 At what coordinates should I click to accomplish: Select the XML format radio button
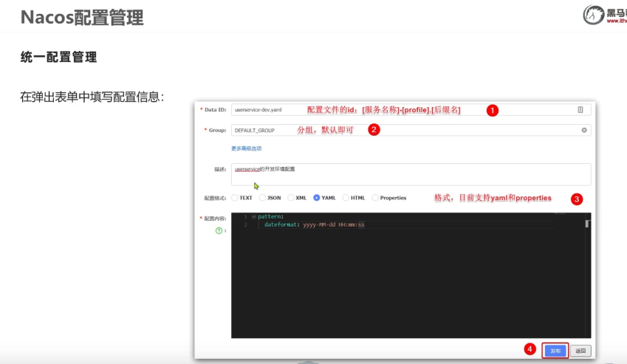(x=291, y=198)
